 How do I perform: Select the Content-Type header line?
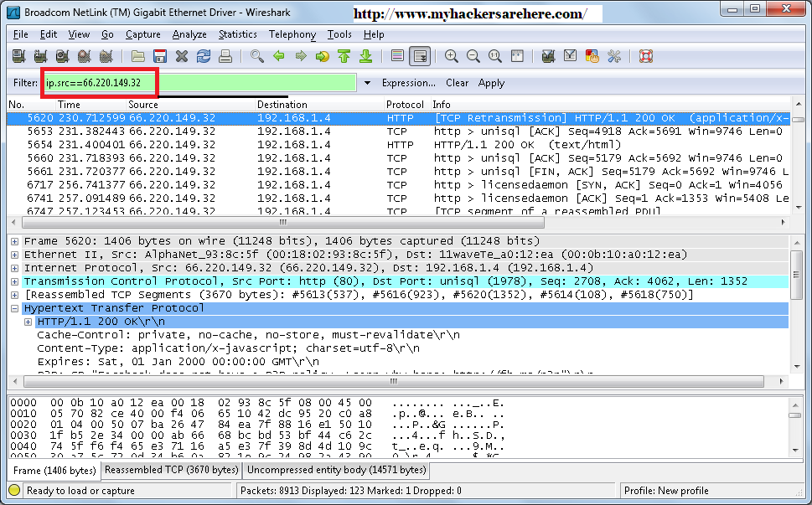pos(229,348)
